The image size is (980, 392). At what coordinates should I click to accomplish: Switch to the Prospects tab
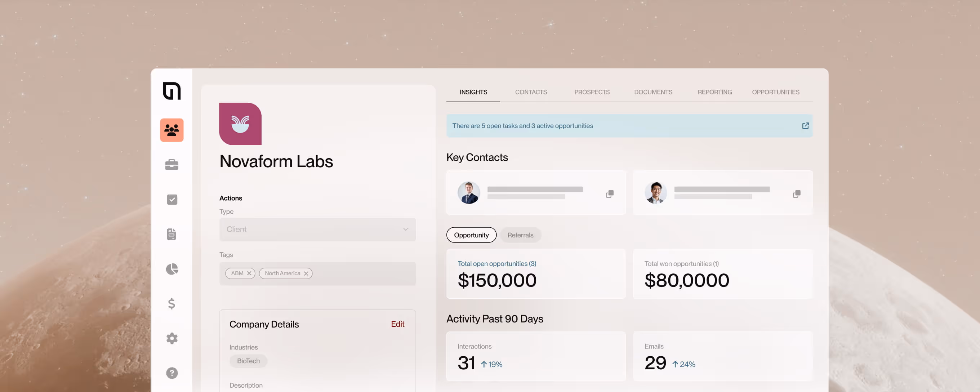click(x=592, y=92)
